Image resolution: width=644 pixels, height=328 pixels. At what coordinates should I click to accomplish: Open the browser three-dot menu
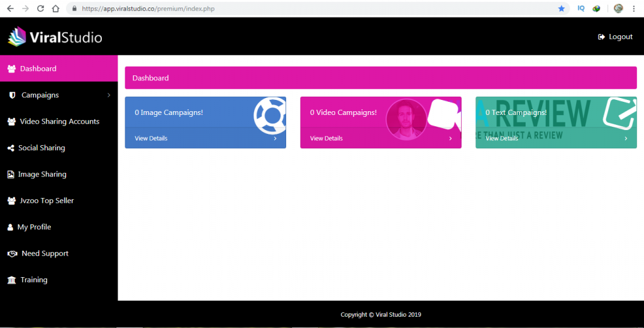click(635, 9)
